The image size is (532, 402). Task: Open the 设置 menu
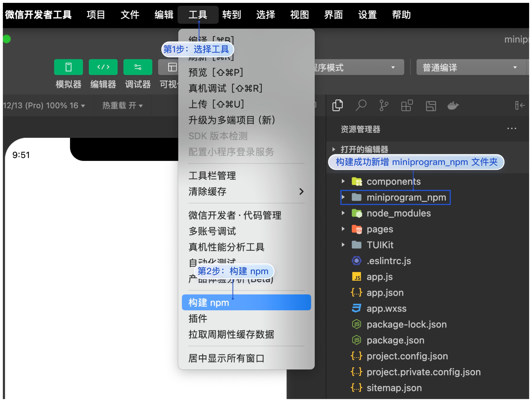coord(368,15)
